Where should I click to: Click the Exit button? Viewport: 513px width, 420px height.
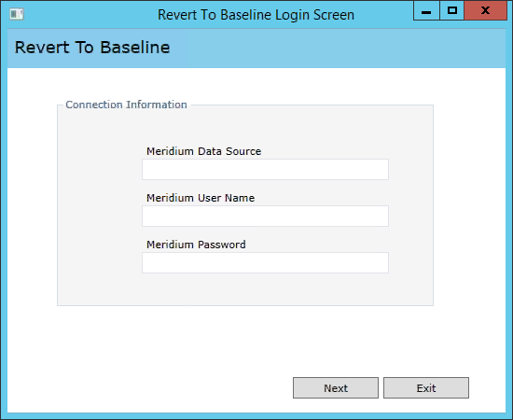426,388
